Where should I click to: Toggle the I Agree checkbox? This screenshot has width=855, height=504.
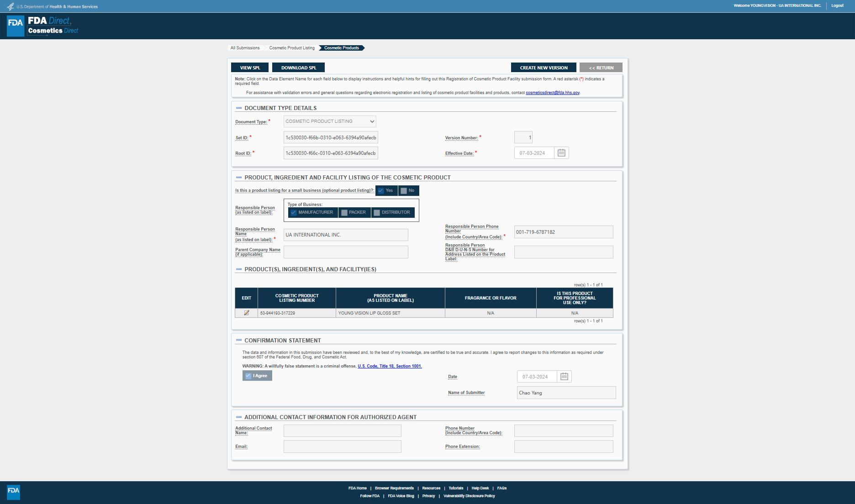(257, 376)
